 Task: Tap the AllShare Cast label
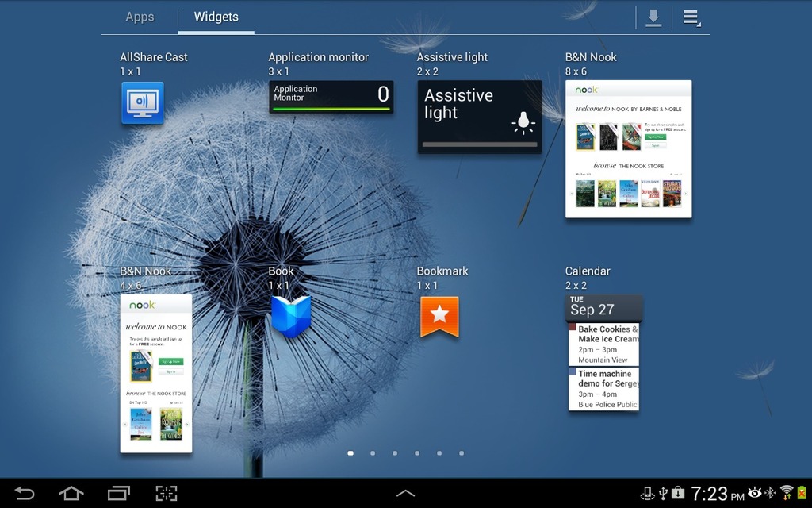pyautogui.click(x=154, y=57)
